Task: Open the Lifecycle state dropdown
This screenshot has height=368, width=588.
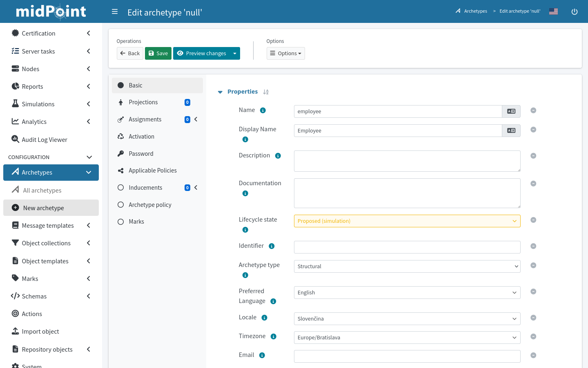Action: [407, 221]
